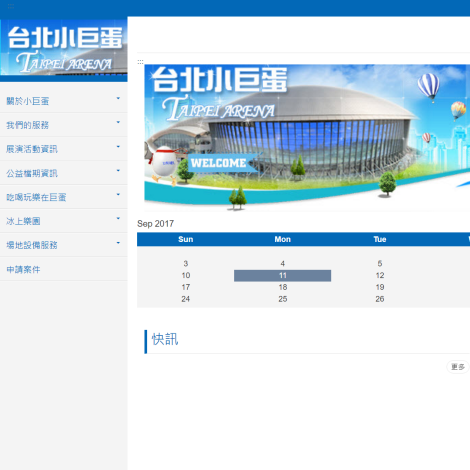Click the WELCOME flag on the banner

click(x=222, y=163)
